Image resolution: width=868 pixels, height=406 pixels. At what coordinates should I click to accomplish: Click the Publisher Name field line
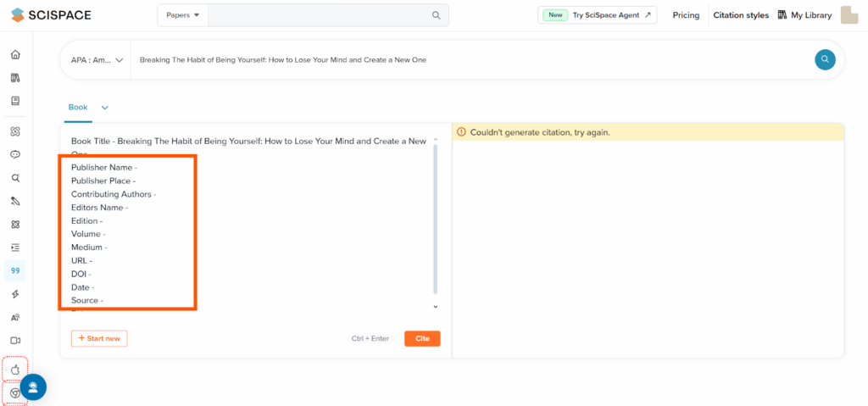pos(104,167)
